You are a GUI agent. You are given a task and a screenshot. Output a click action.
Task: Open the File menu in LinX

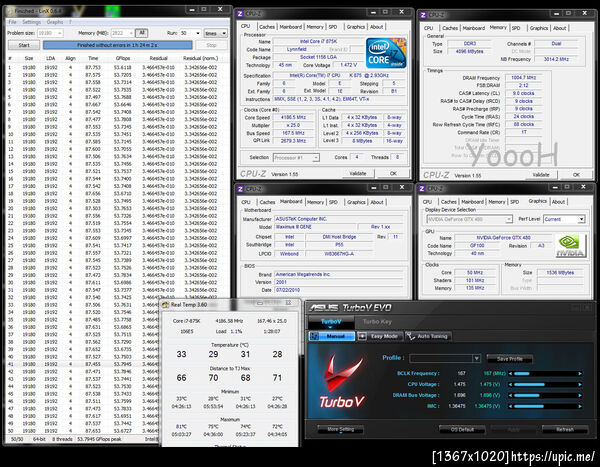13,22
